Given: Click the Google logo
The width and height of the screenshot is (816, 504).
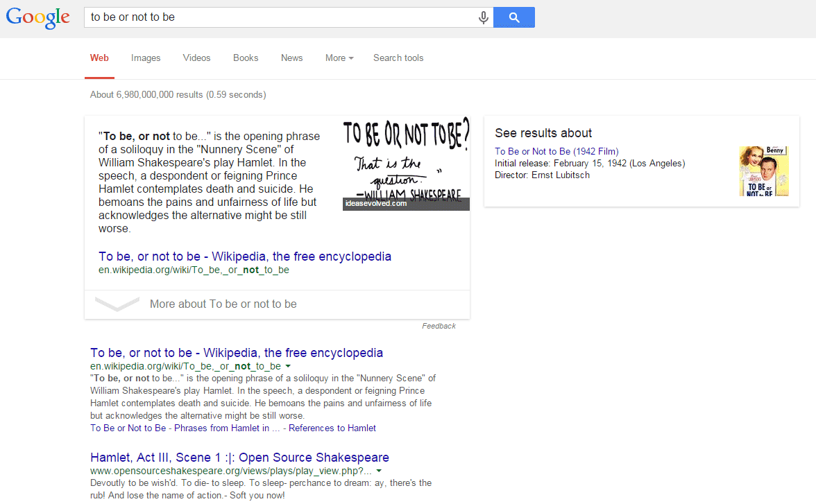Looking at the screenshot, I should point(38,18).
